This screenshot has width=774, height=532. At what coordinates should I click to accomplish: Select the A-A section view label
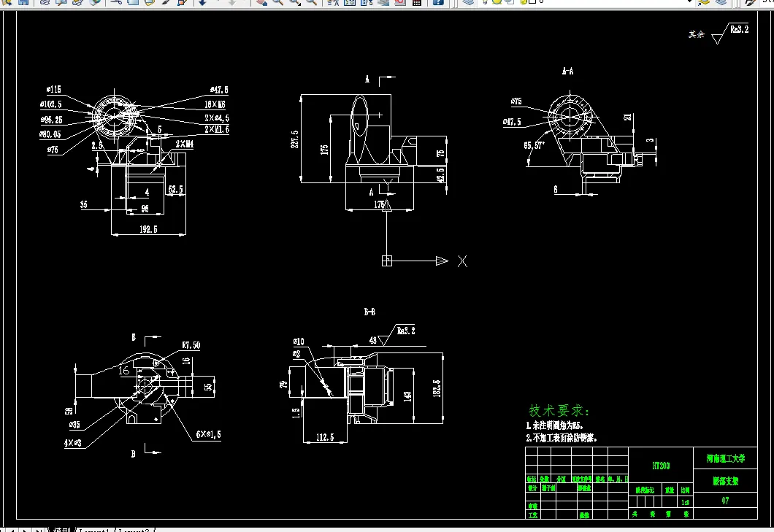567,71
